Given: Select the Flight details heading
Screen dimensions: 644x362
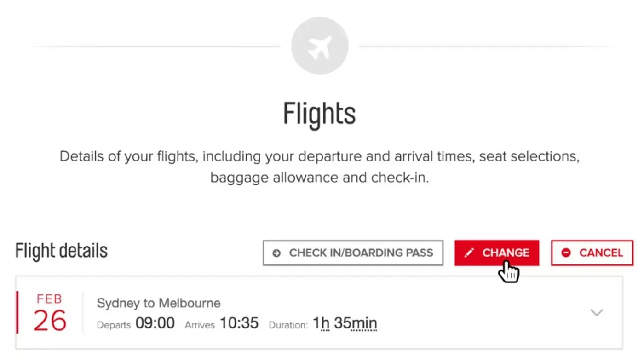Looking at the screenshot, I should tap(61, 251).
